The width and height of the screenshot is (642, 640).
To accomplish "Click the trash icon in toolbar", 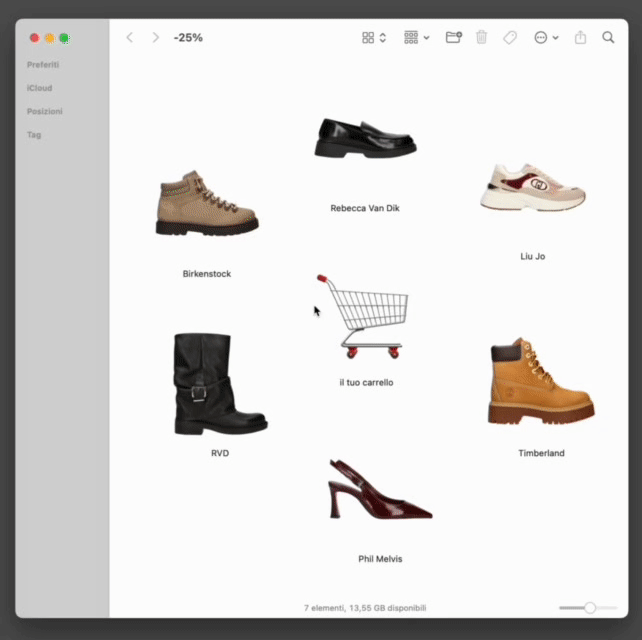I will tap(482, 37).
